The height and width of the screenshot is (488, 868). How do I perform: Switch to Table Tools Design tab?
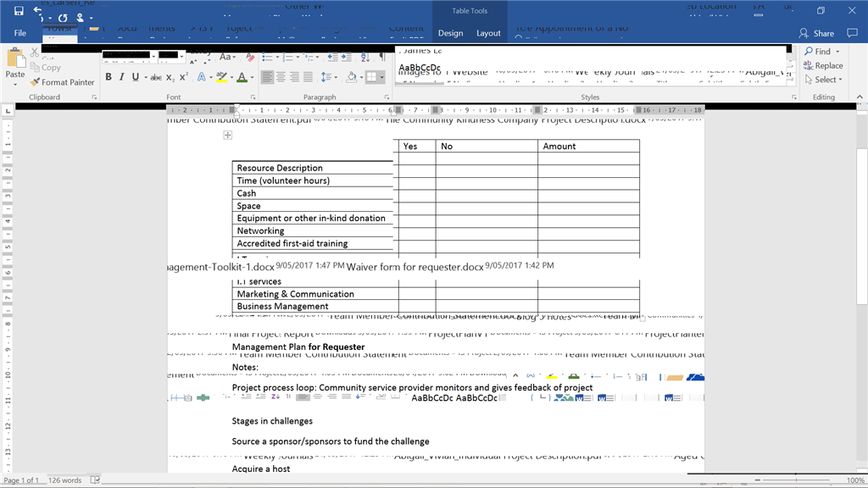(451, 33)
